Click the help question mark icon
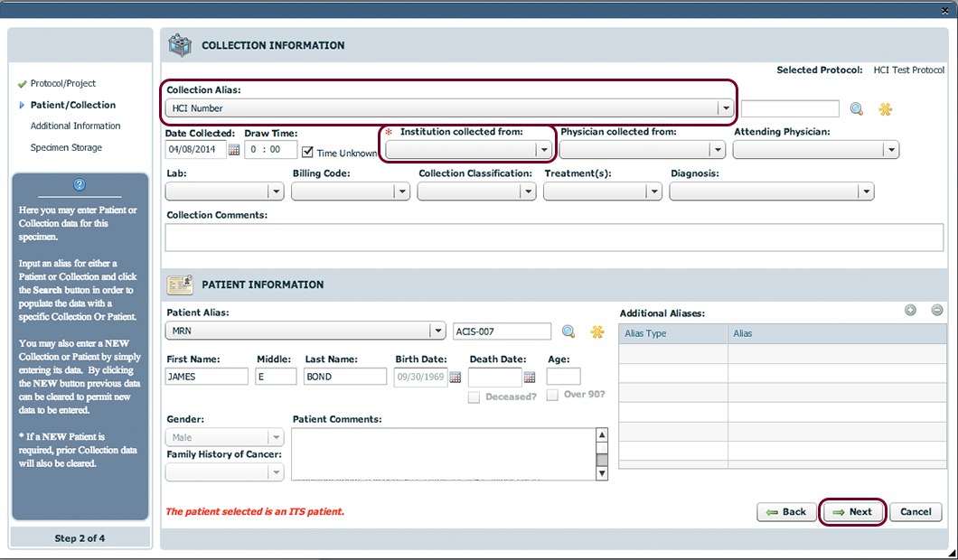The width and height of the screenshot is (958, 560). click(80, 184)
